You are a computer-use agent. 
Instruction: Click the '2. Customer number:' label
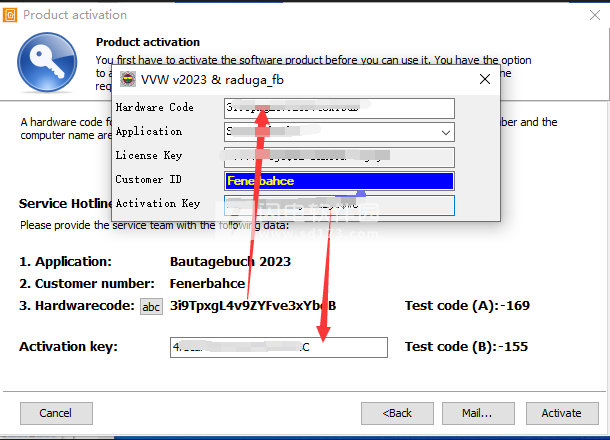(x=87, y=284)
